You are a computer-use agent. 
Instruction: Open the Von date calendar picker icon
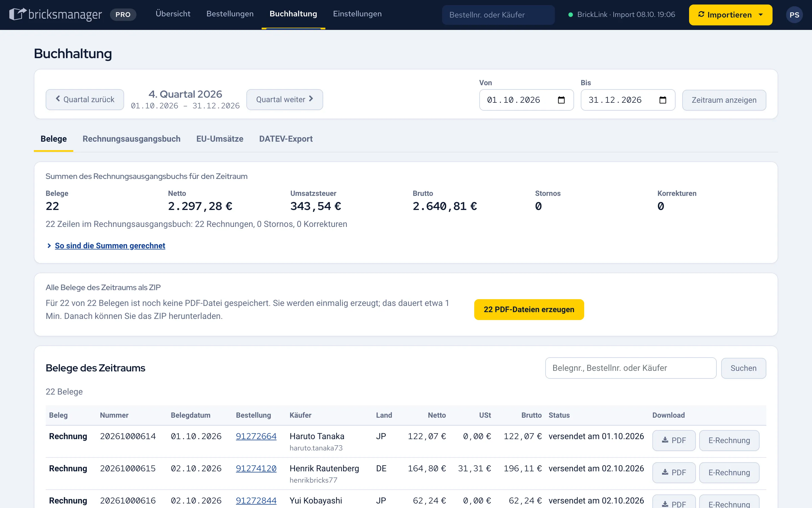(x=561, y=100)
